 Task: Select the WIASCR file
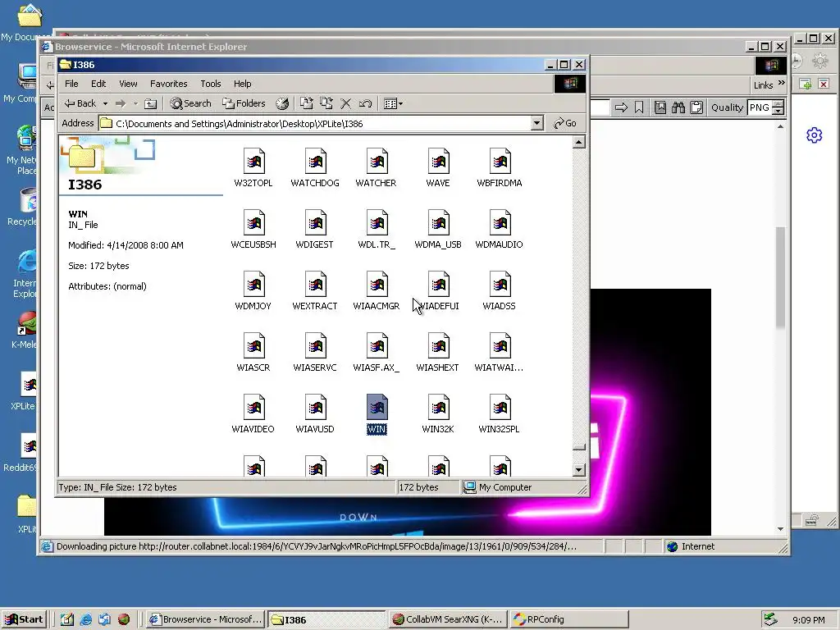click(253, 353)
